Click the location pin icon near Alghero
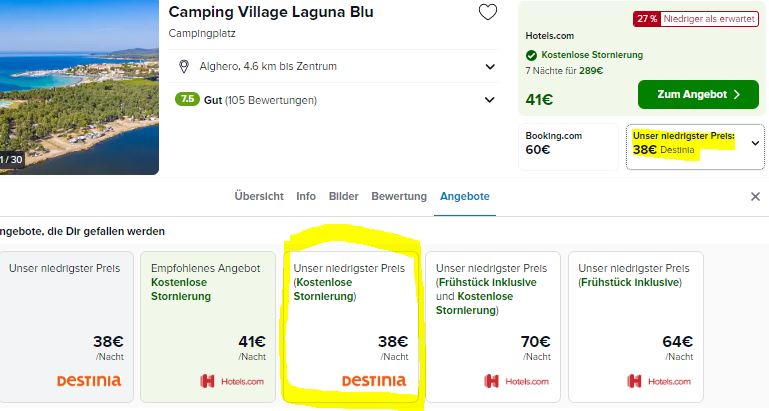The width and height of the screenshot is (769, 411). (183, 66)
